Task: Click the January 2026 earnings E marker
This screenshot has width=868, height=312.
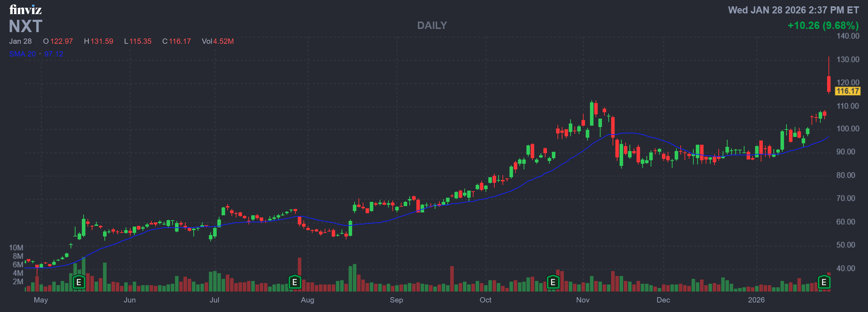Action: [824, 282]
